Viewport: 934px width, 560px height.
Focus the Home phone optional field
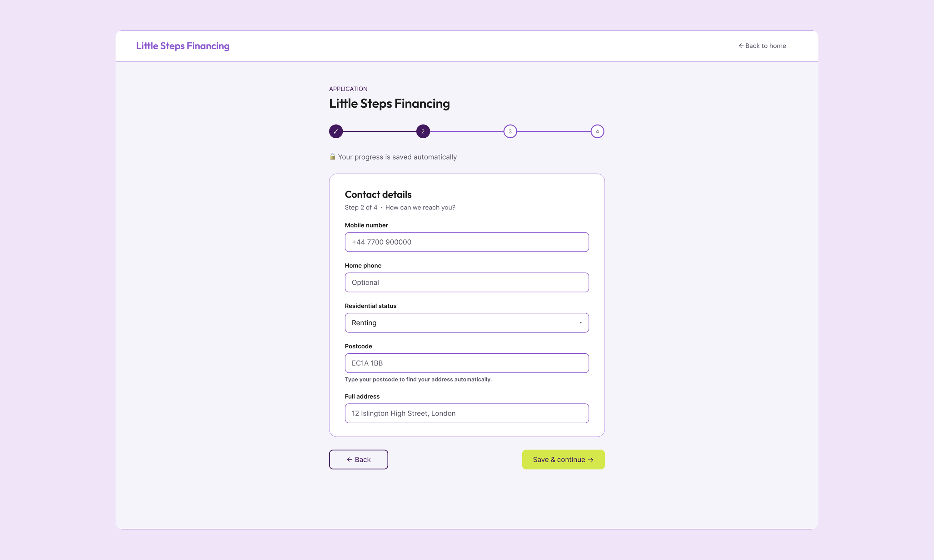coord(467,282)
